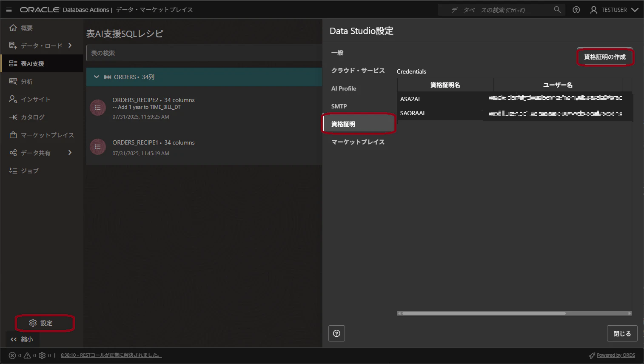Close the dialog with 閉じる button
644x364 pixels.
(622, 333)
